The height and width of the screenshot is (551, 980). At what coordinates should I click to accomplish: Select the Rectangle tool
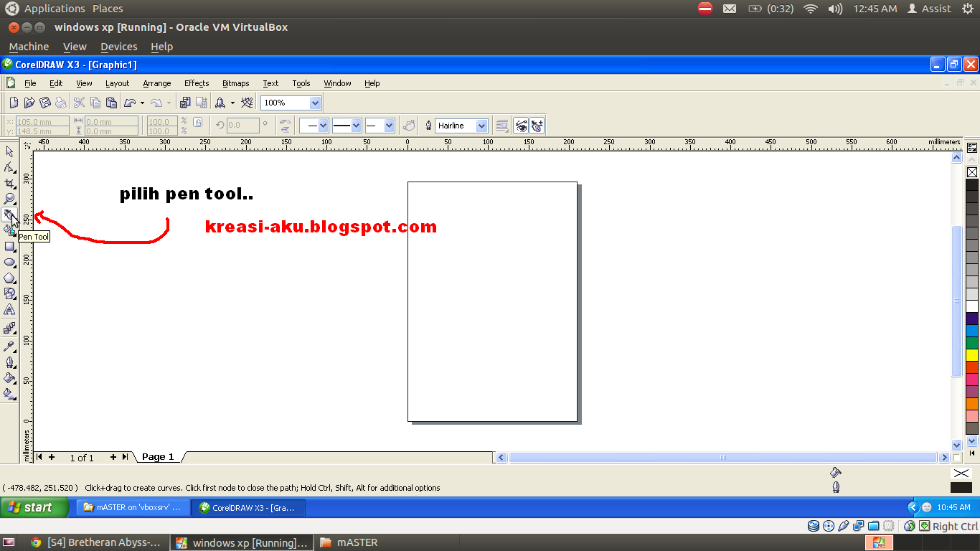9,246
